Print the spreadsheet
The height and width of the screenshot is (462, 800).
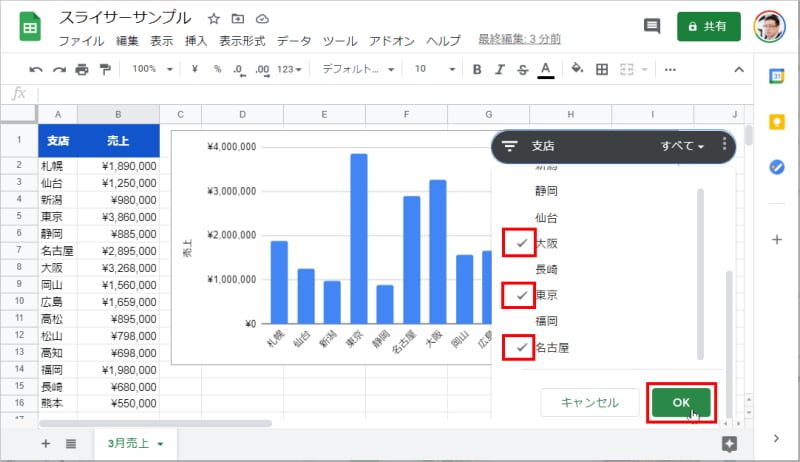coord(82,69)
